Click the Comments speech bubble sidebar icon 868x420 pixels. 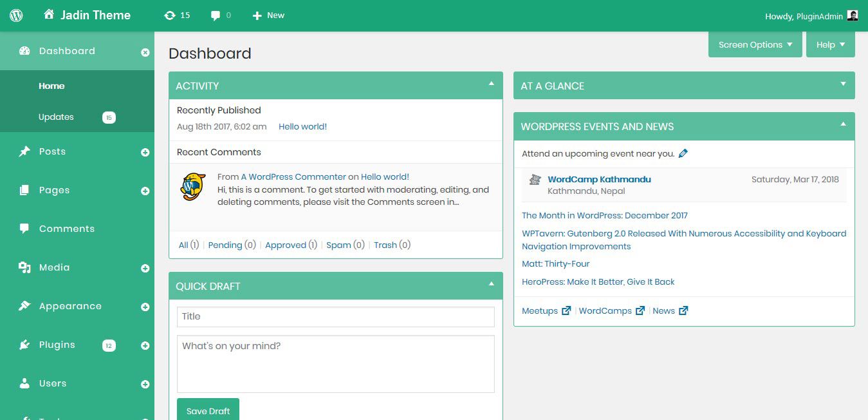(24, 228)
